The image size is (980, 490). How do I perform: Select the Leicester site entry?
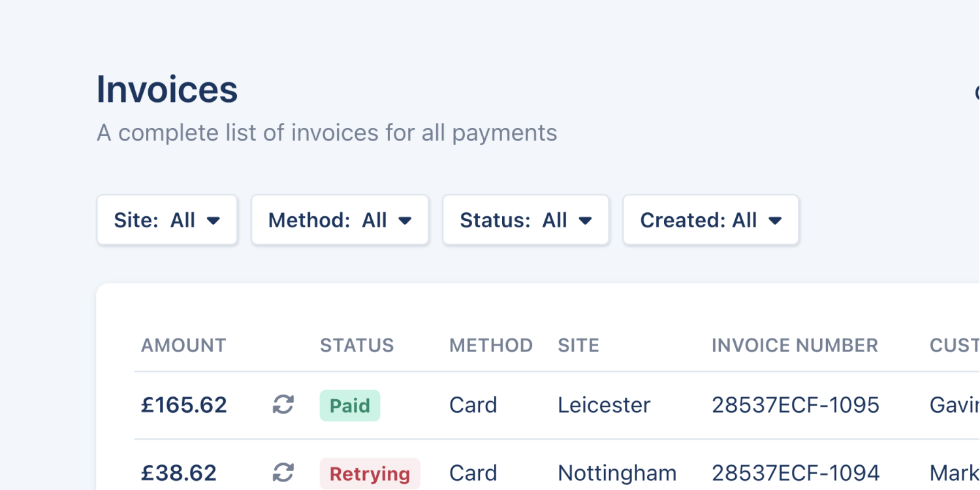tap(603, 405)
